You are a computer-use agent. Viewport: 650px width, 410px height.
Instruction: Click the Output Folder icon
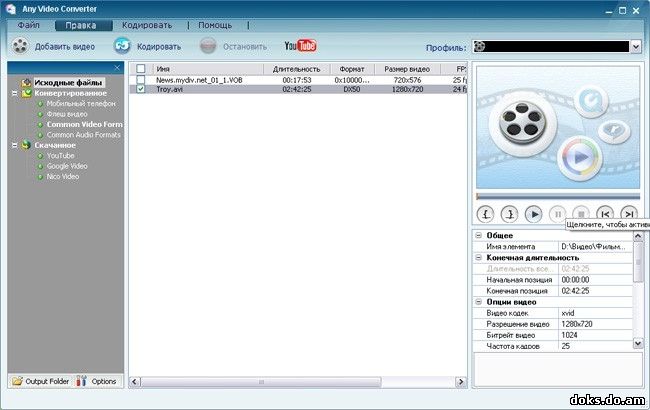[x=17, y=381]
